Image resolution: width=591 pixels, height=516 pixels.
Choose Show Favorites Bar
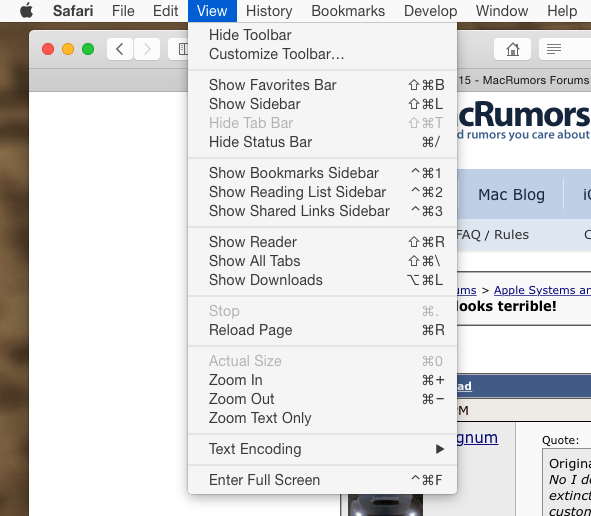tap(323, 85)
